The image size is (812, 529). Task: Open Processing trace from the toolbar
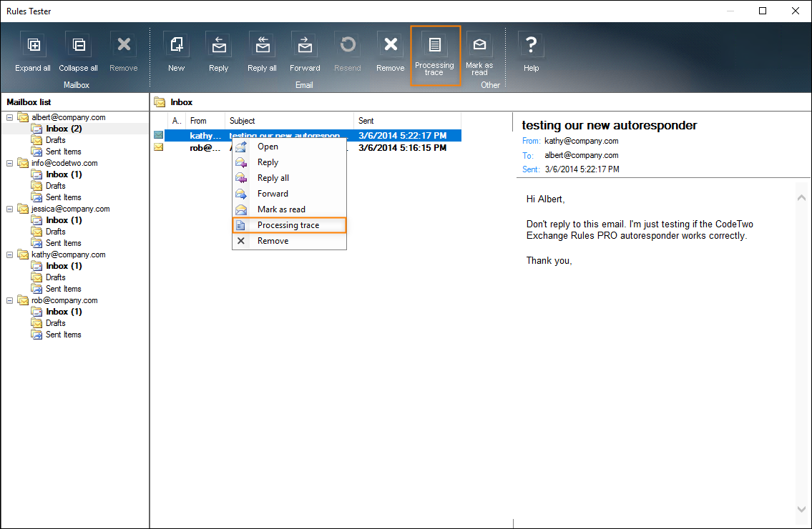click(435, 55)
